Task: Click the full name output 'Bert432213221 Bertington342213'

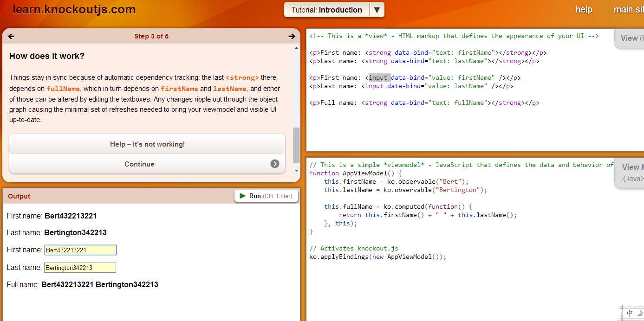Action: (100, 284)
